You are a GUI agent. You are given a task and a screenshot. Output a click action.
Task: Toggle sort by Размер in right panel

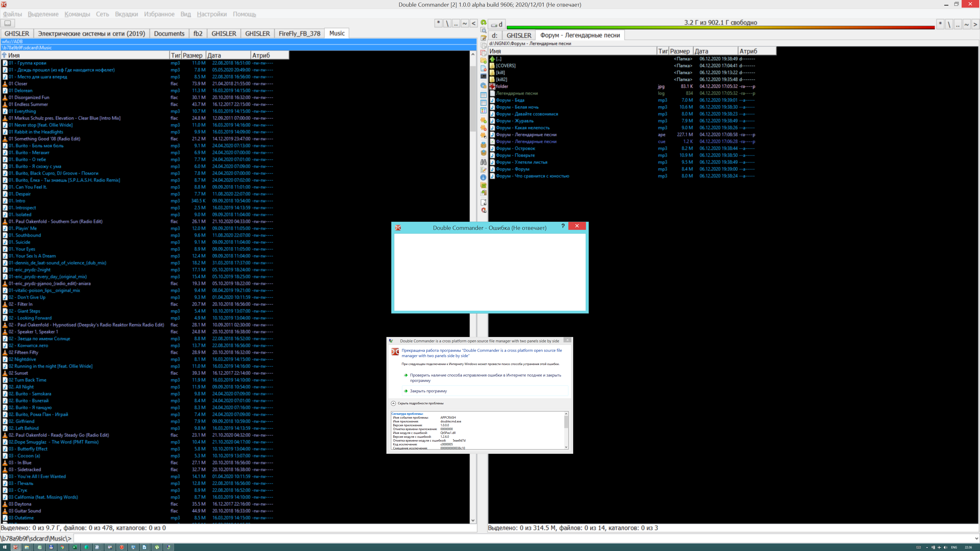[680, 51]
